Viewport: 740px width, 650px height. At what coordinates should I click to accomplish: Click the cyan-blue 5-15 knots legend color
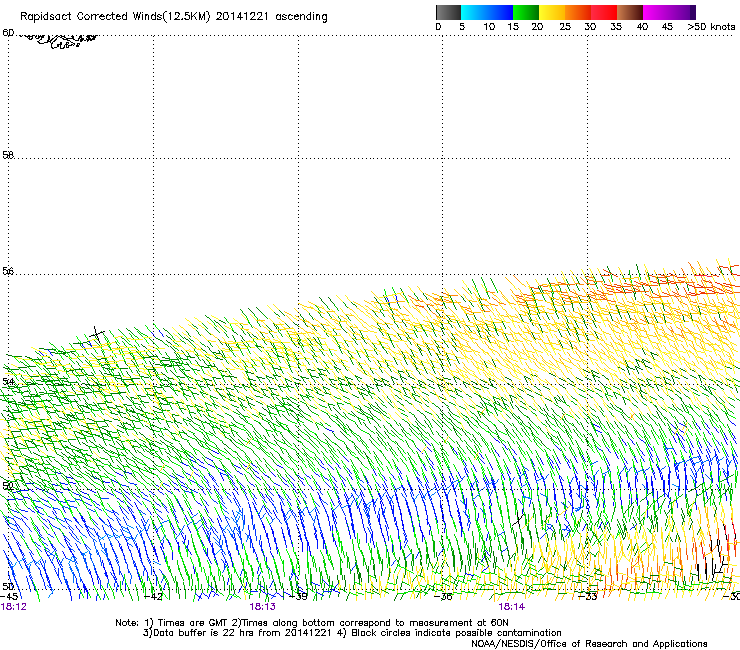pyautogui.click(x=487, y=12)
